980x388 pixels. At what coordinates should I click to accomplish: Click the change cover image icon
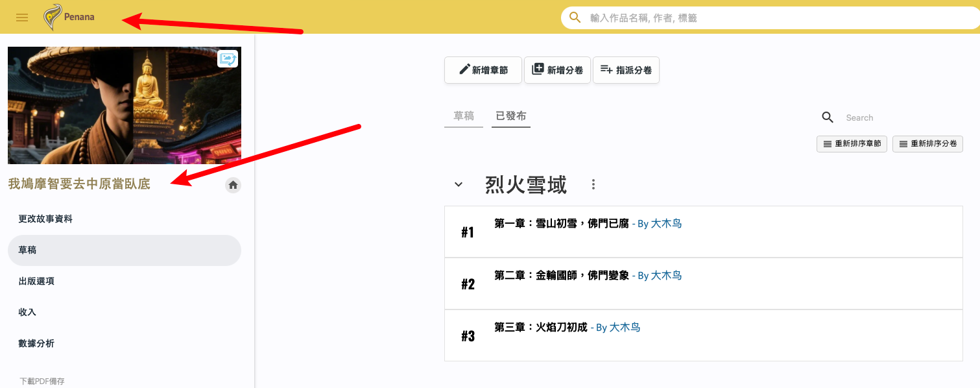[x=228, y=59]
